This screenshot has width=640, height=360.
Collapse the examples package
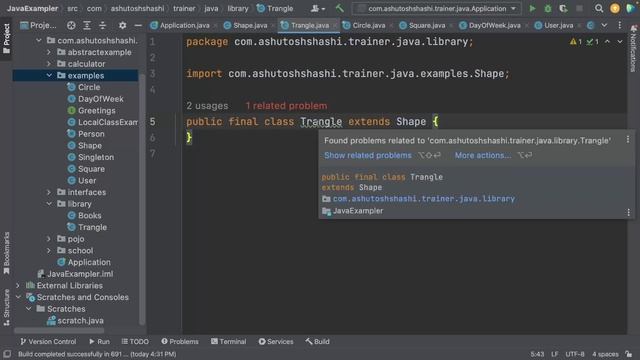(49, 76)
